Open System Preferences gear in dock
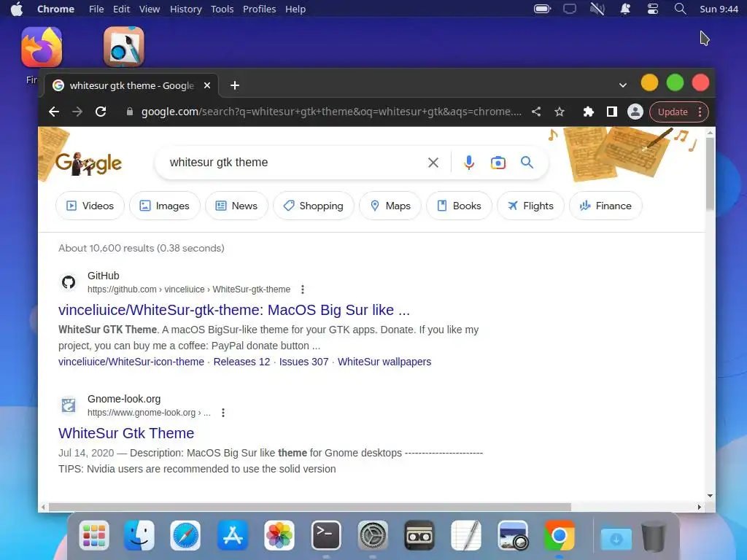 click(x=373, y=535)
